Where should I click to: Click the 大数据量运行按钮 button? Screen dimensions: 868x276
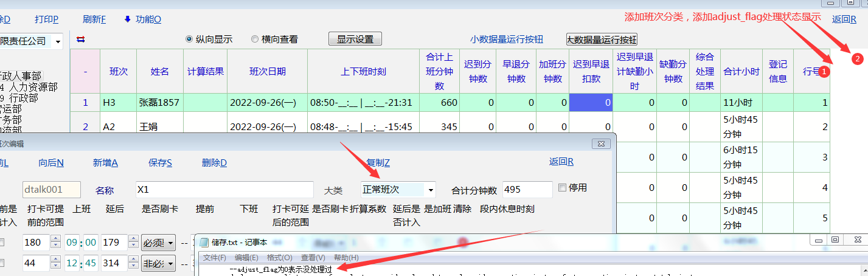pos(601,40)
